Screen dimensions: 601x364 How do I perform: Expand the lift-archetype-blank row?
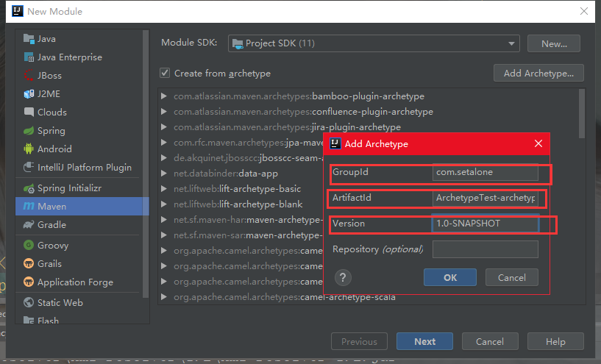[x=164, y=204]
